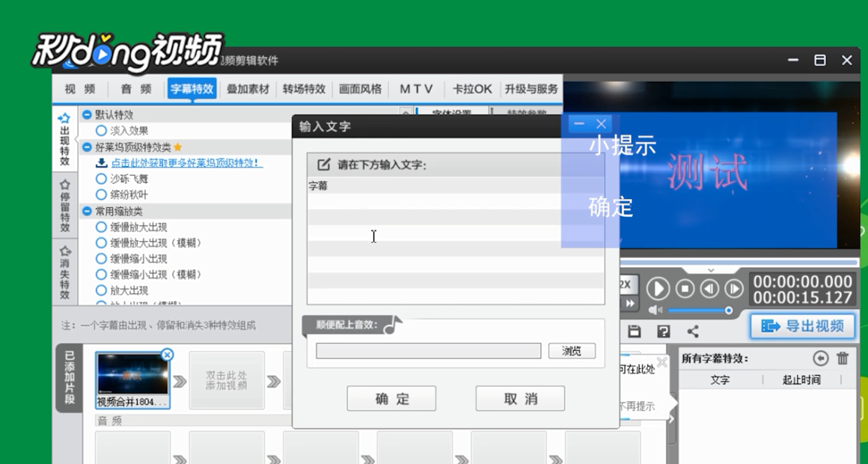
Task: Cancel the dialog with 取消 button
Action: coord(520,399)
